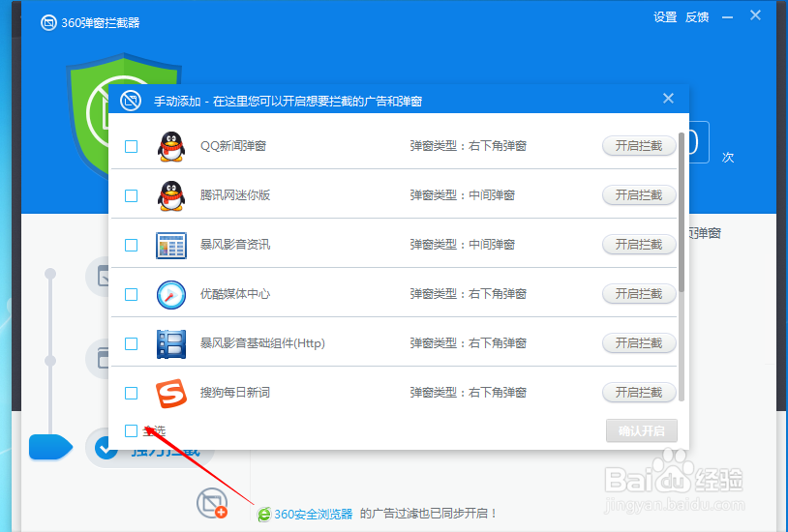This screenshot has width=788, height=532.
Task: Click 开启拦截 for 搜狗每日新词
Action: coord(639,393)
